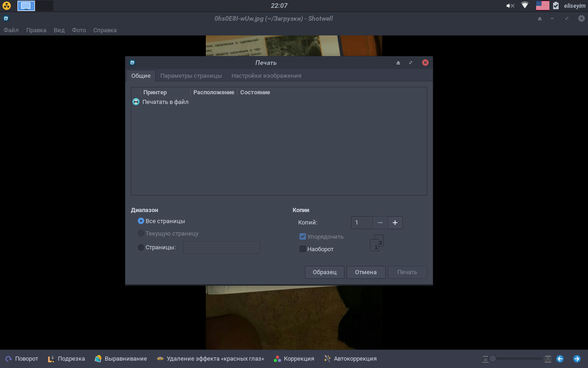588x368 pixels.
Task: Select the Print to file printer icon
Action: pos(136,102)
